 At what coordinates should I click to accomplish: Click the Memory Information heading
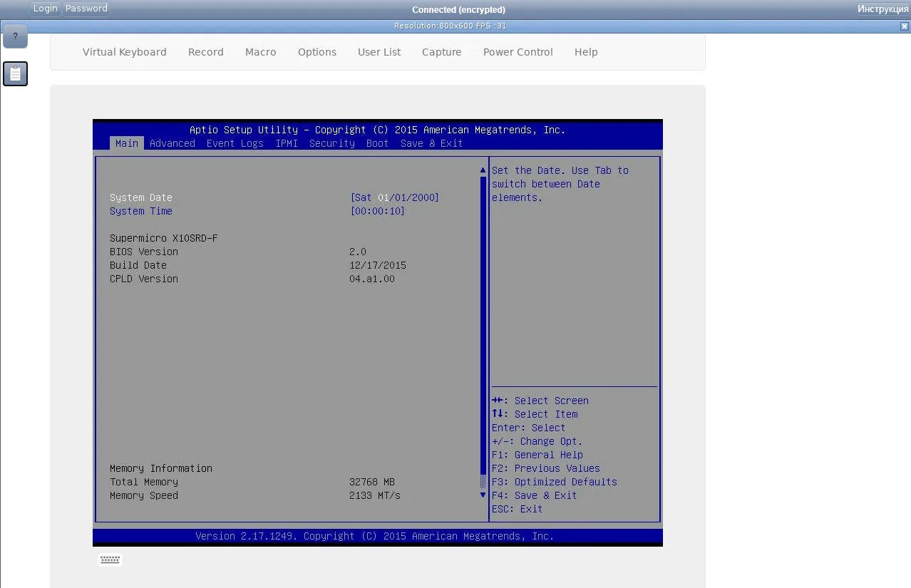pyautogui.click(x=161, y=468)
